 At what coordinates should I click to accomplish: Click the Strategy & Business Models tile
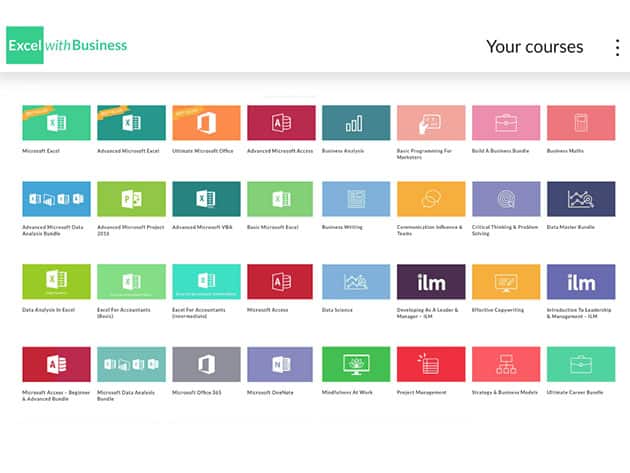(506, 364)
